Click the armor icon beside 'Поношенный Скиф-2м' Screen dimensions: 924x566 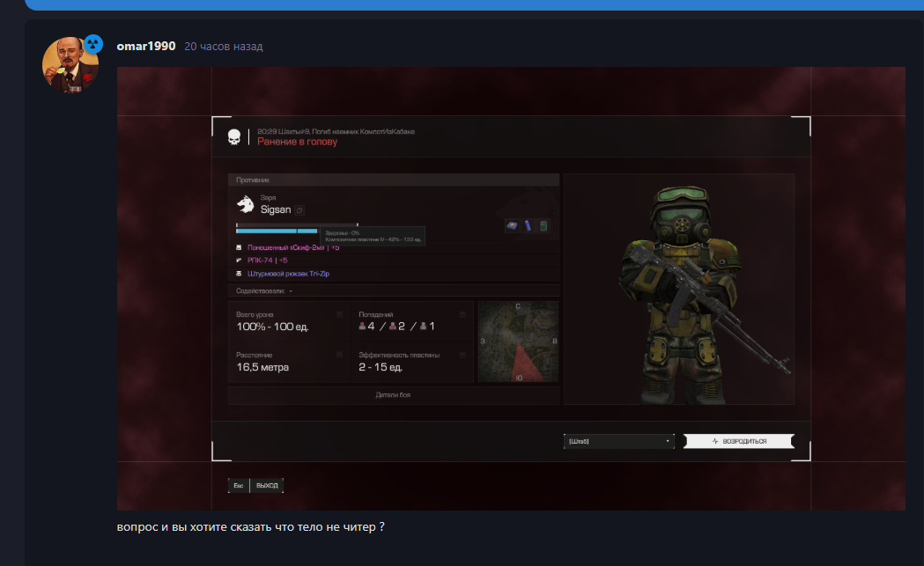tap(239, 248)
